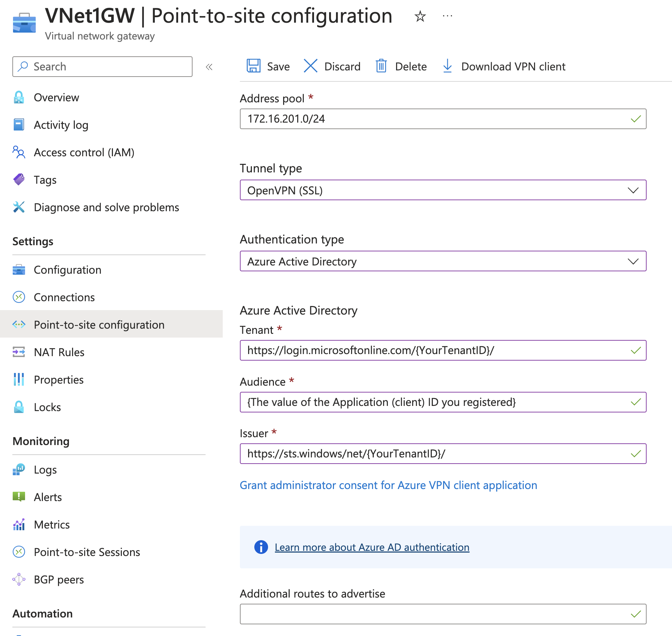Screen dimensions: 672x636
Task: Click the Tenant URL input field
Action: (x=443, y=350)
